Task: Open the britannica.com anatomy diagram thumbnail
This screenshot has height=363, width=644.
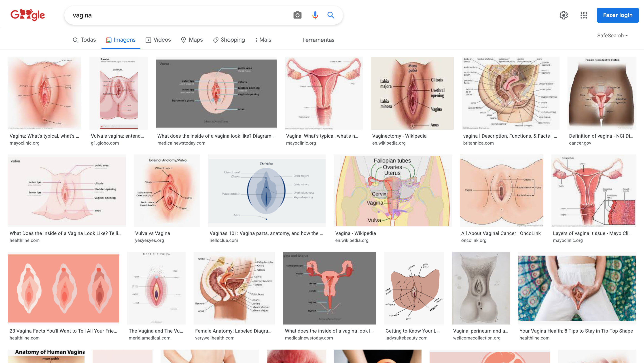Action: coord(510,93)
